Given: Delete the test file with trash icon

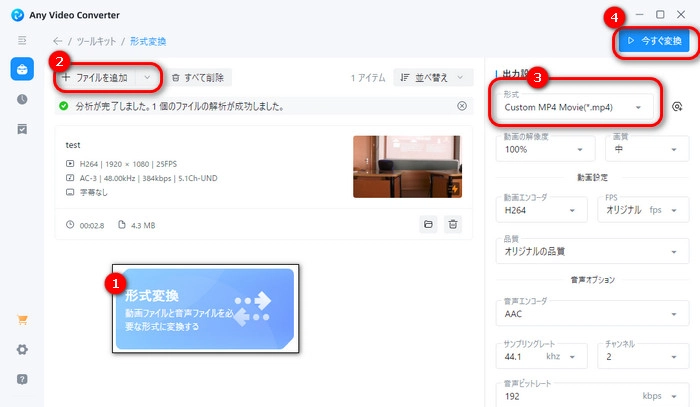Looking at the screenshot, I should pos(453,224).
